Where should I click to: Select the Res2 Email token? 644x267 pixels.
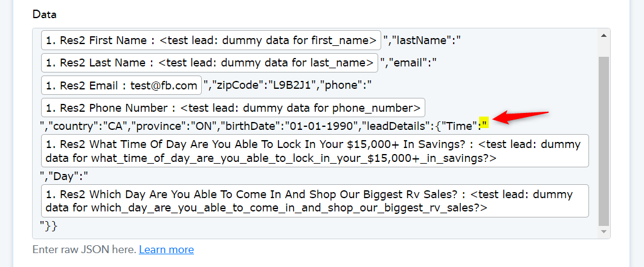click(121, 85)
